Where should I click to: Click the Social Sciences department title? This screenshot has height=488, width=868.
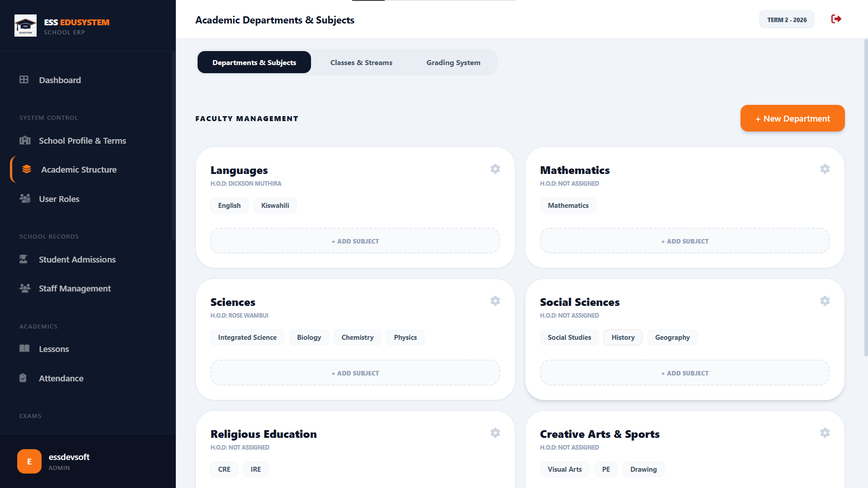point(580,302)
